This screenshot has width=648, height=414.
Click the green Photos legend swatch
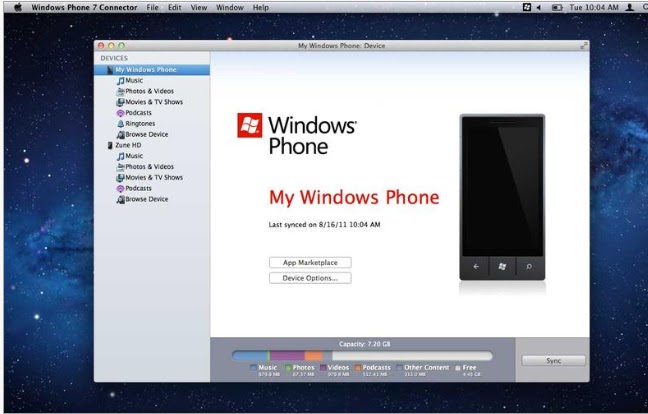[288, 367]
